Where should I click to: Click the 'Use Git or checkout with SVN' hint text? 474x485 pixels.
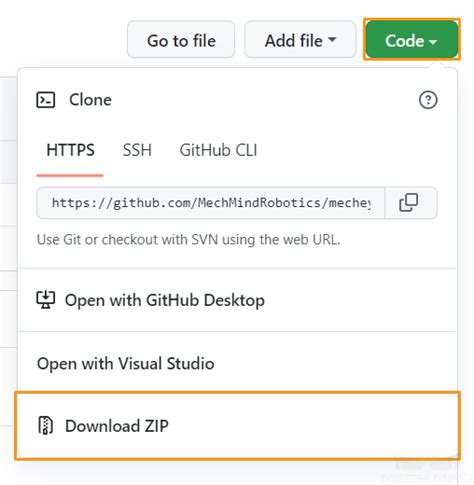pos(189,240)
